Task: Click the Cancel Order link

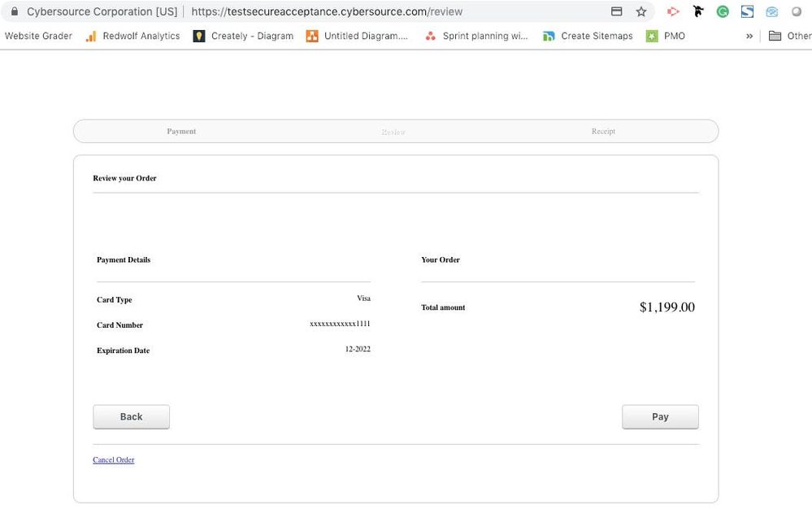Action: pos(114,459)
